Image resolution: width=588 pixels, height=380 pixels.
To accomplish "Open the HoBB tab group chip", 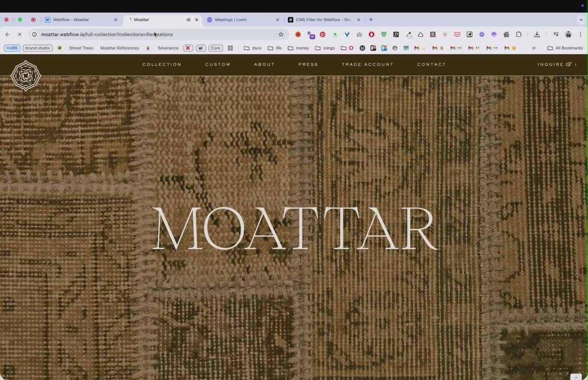I will (x=12, y=48).
